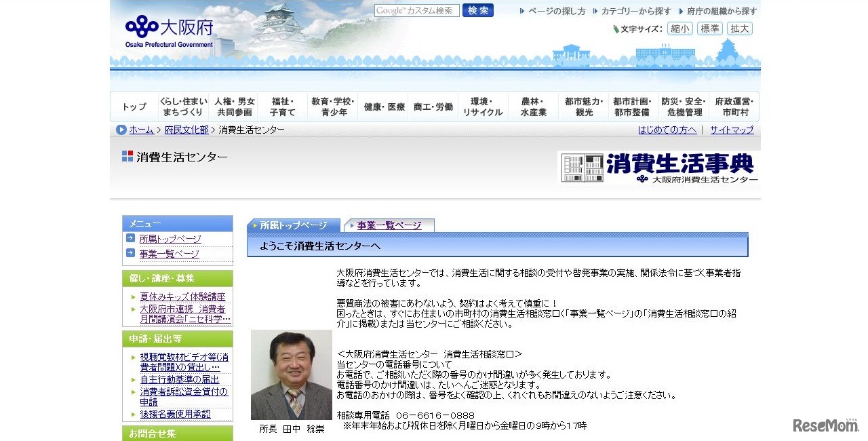Switch to 所属トップページ tab
The height and width of the screenshot is (441, 868).
294,225
